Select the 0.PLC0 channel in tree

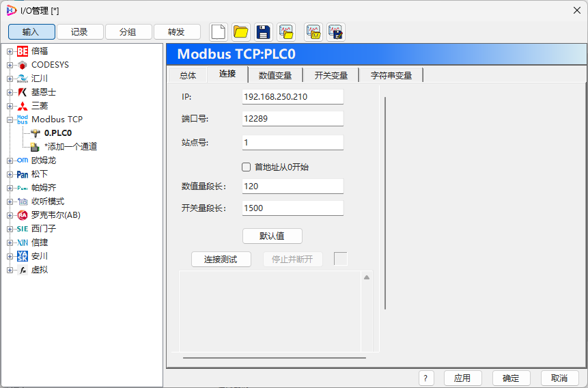click(x=58, y=133)
